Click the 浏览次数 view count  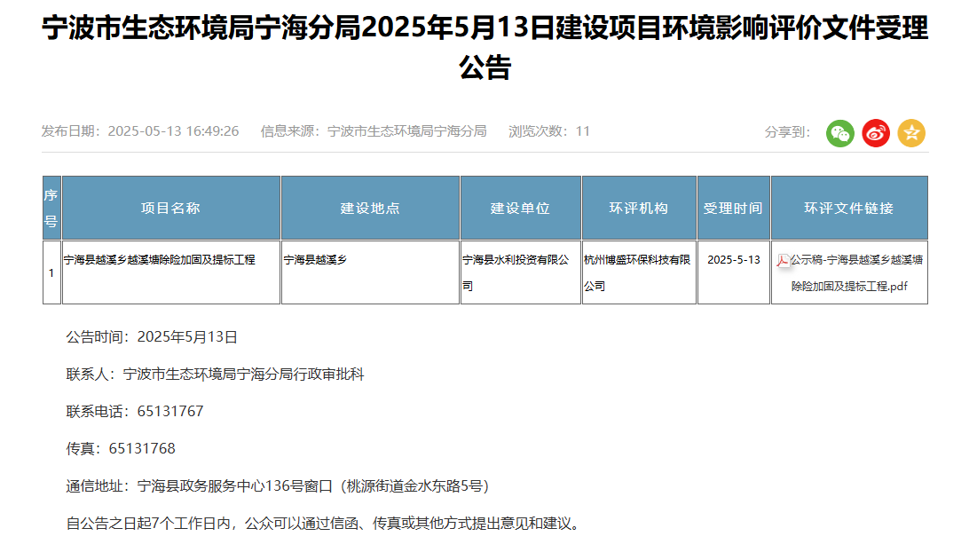pos(549,131)
